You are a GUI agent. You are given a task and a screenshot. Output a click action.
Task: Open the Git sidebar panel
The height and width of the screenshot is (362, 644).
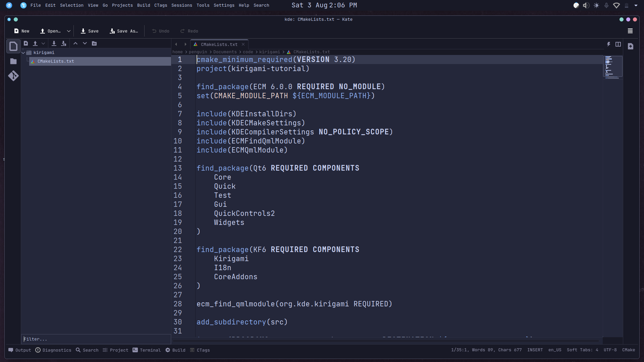click(13, 76)
